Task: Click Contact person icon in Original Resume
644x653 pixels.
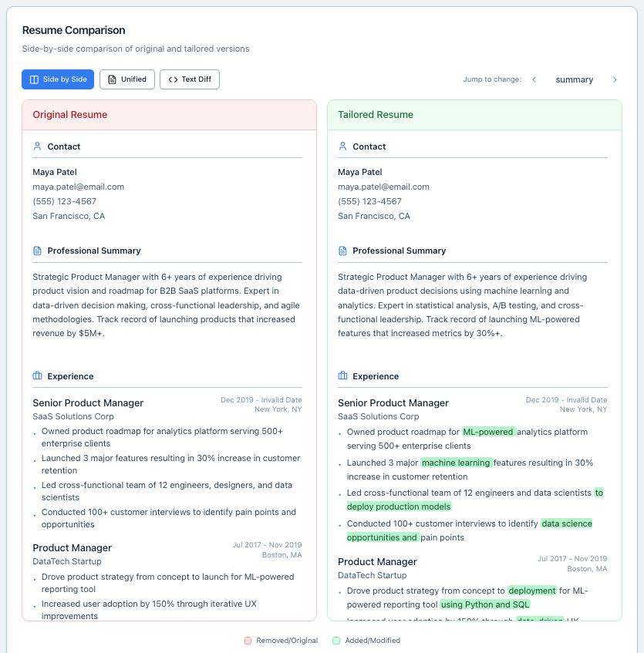Action: (x=37, y=146)
